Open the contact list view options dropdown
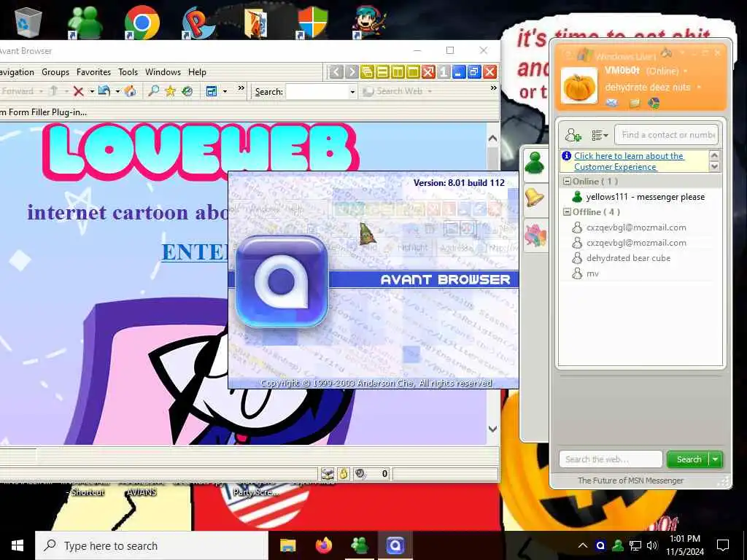 [600, 136]
